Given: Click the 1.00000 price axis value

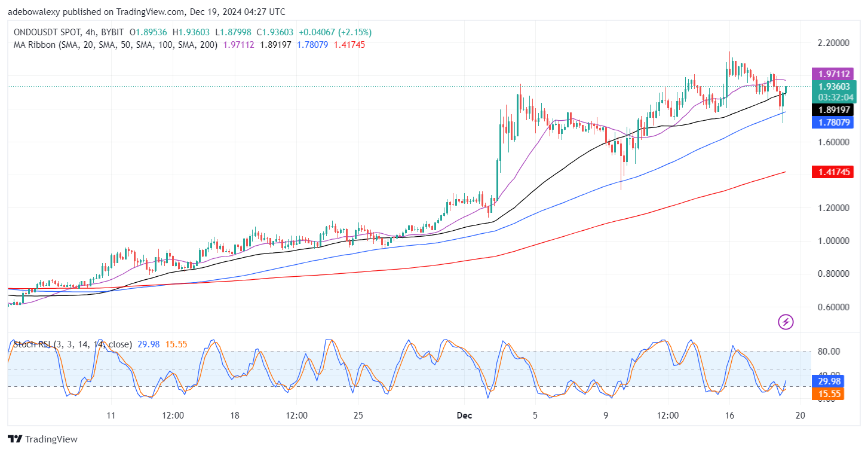Looking at the screenshot, I should click(834, 241).
